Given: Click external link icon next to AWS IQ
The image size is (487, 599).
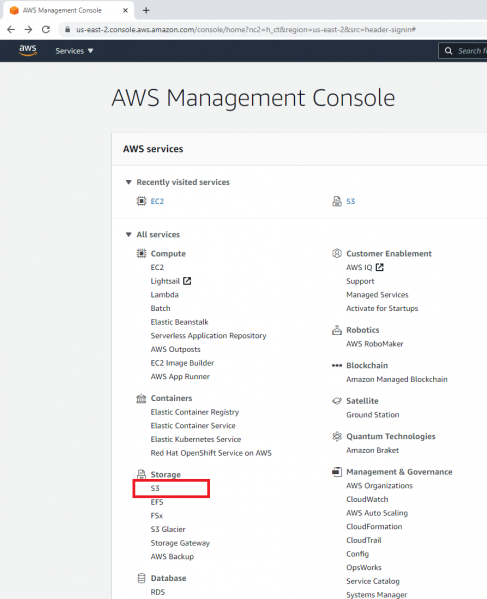Looking at the screenshot, I should (380, 267).
